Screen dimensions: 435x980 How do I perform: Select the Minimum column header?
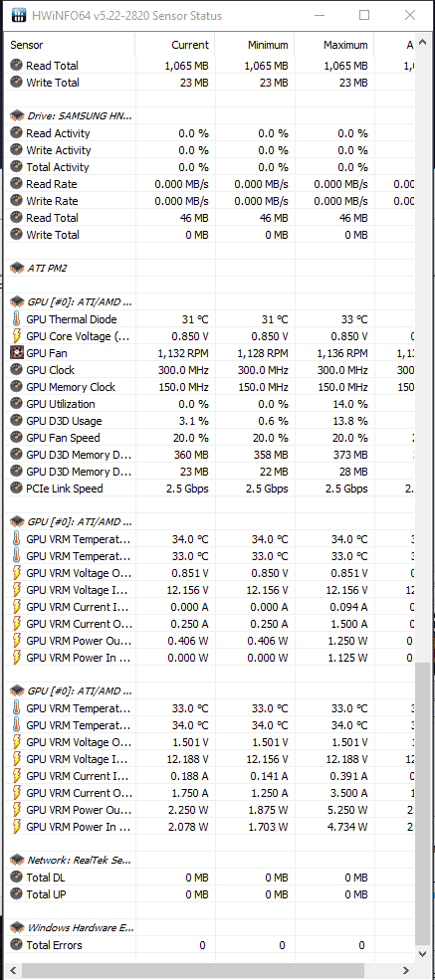pyautogui.click(x=255, y=45)
